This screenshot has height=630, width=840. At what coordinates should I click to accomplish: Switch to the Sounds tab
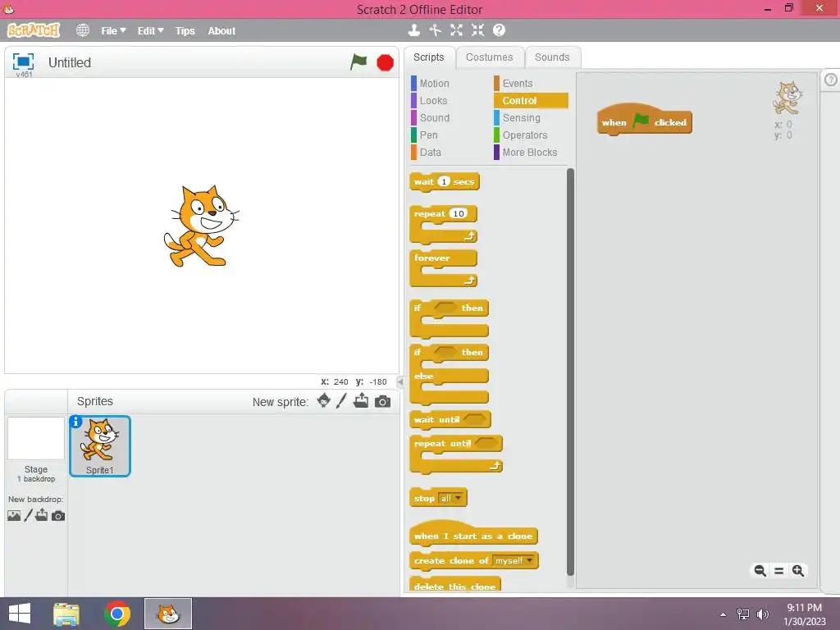pos(552,57)
